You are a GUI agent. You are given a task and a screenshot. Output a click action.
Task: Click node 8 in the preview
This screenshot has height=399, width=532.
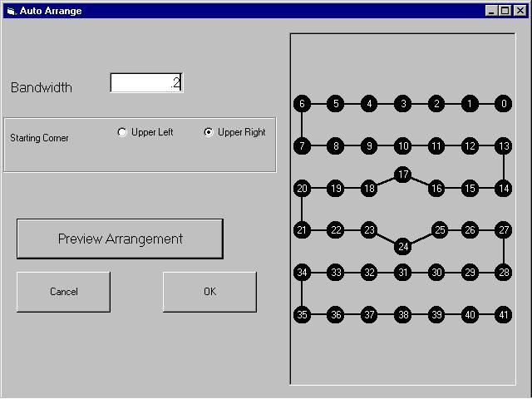point(336,146)
